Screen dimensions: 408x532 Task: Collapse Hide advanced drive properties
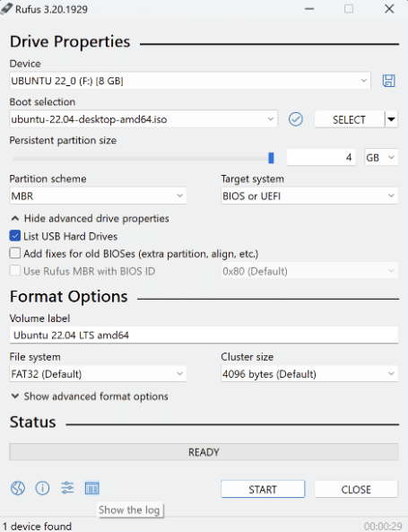pyautogui.click(x=91, y=219)
